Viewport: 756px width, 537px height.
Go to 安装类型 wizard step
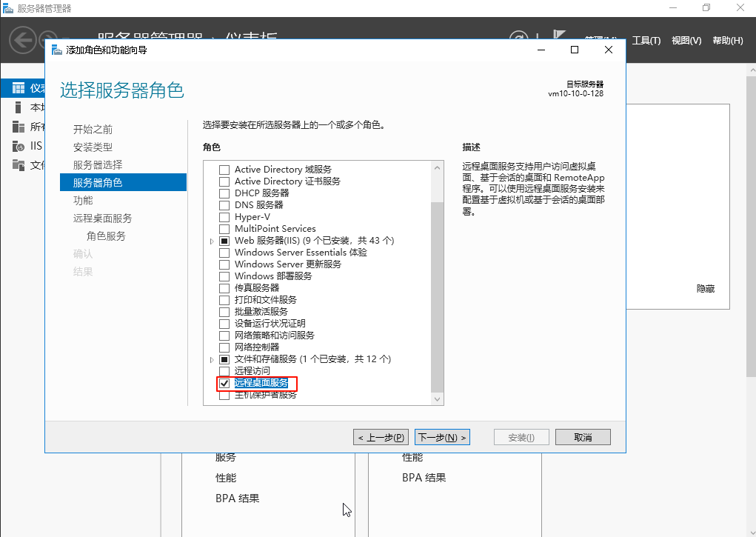pos(93,147)
